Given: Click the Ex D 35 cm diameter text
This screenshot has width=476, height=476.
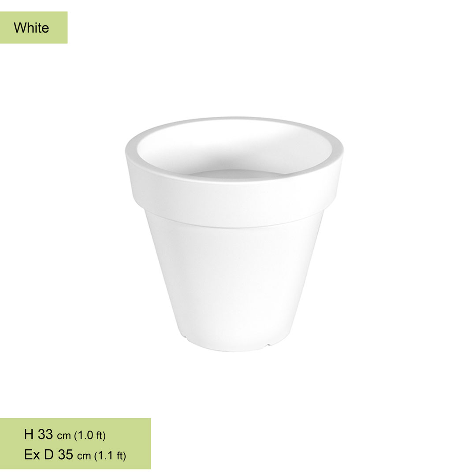Looking at the screenshot, I should [57, 454].
